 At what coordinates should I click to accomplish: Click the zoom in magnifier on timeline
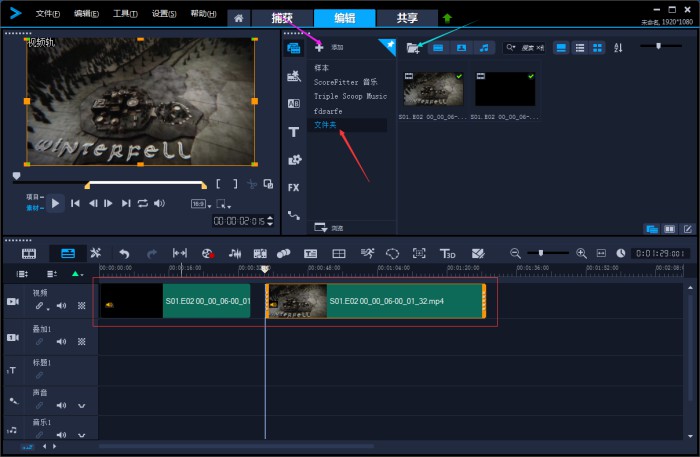coord(581,254)
